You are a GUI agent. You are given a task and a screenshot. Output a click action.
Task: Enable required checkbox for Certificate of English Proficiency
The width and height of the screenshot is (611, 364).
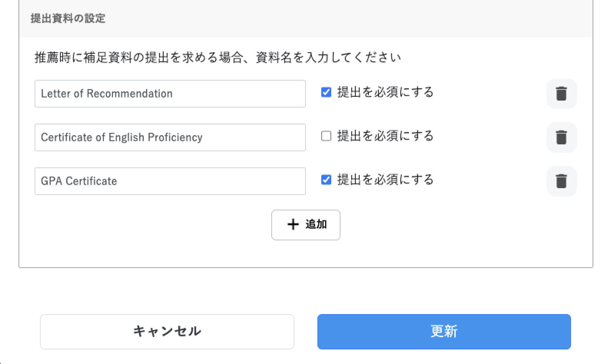point(326,136)
